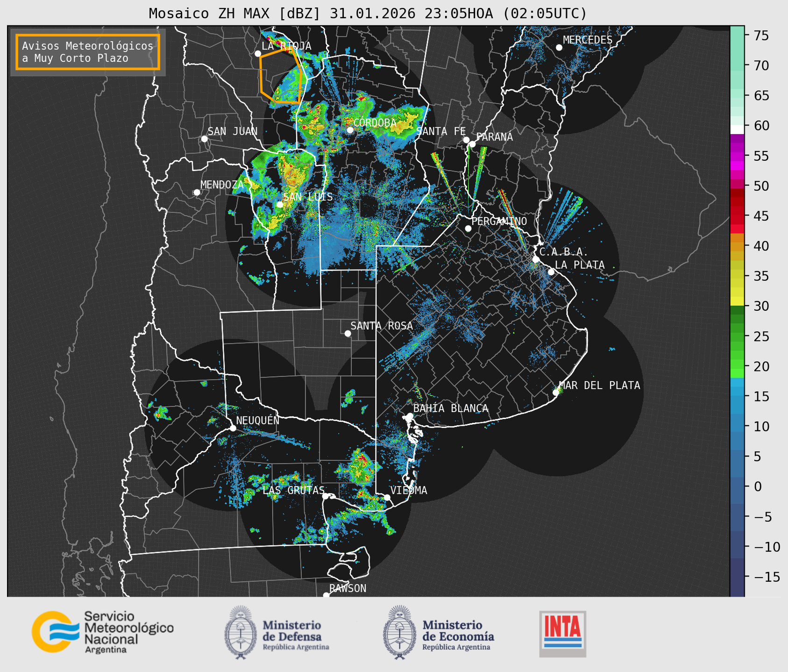Click the BAHÍA BLANCA map label
This screenshot has height=672, width=788.
coord(451,408)
